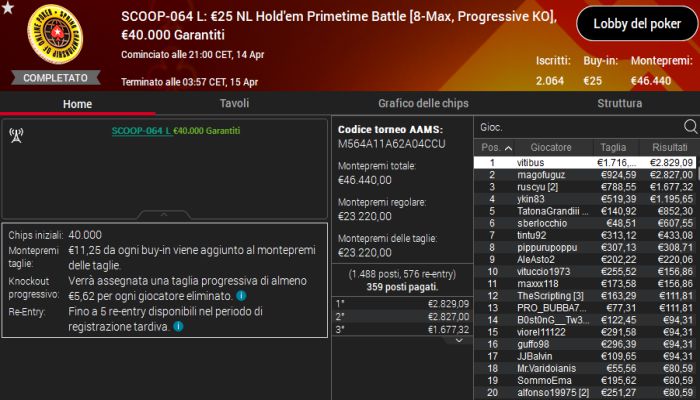This screenshot has height=400, width=700.
Task: Follow the SCOOP-064 L link
Action: tap(141, 131)
